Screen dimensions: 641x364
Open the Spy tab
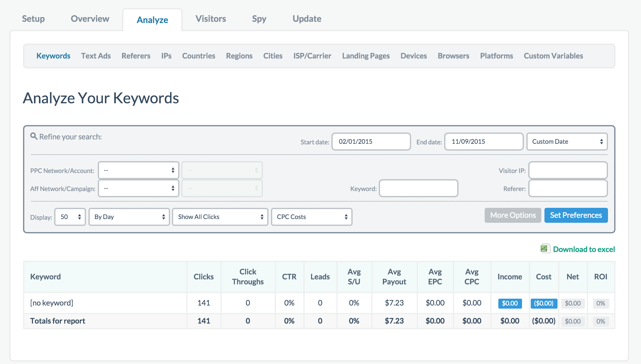point(259,19)
